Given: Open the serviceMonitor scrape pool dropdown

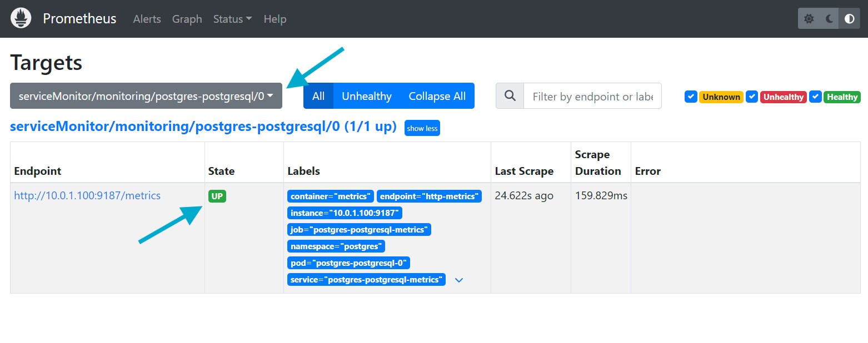Looking at the screenshot, I should tap(146, 96).
